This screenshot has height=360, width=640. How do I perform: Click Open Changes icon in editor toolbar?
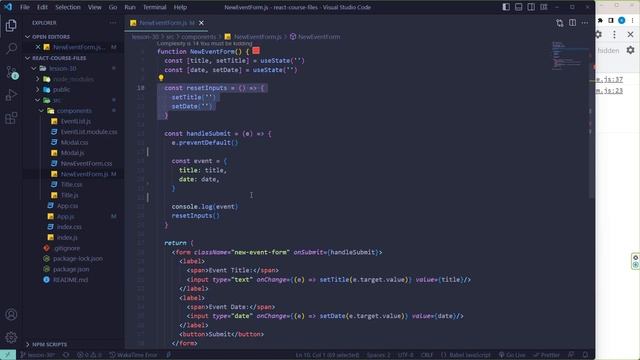[560, 23]
